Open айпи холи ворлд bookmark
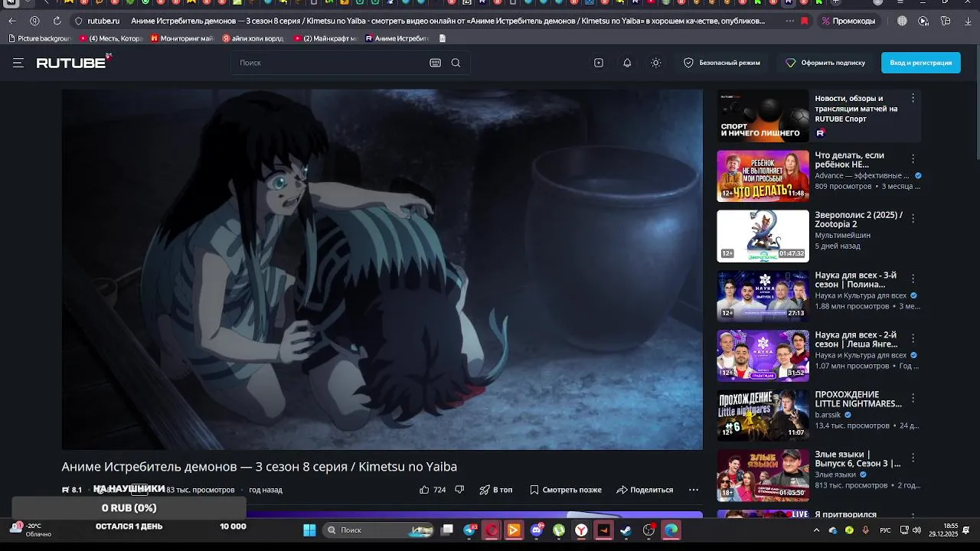The height and width of the screenshot is (551, 980). (x=253, y=38)
